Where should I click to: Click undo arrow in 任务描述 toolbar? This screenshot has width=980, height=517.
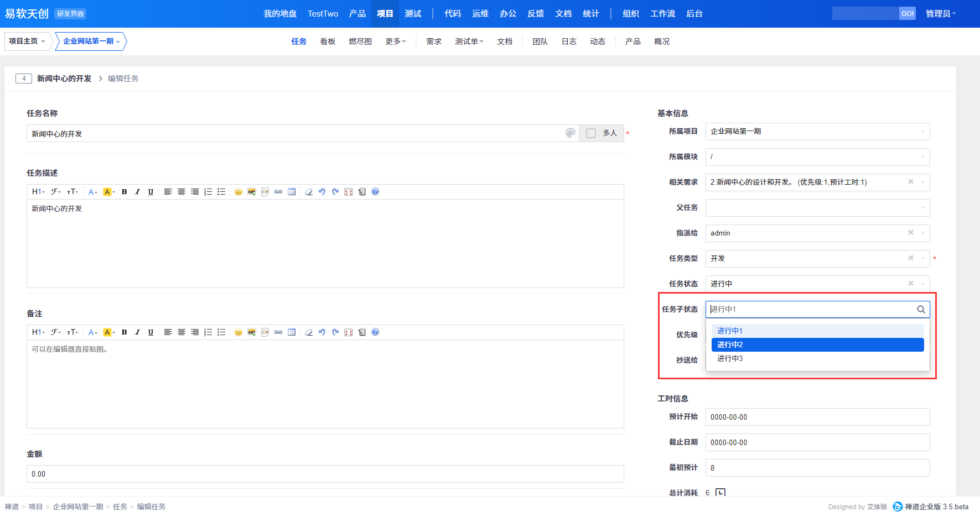322,192
